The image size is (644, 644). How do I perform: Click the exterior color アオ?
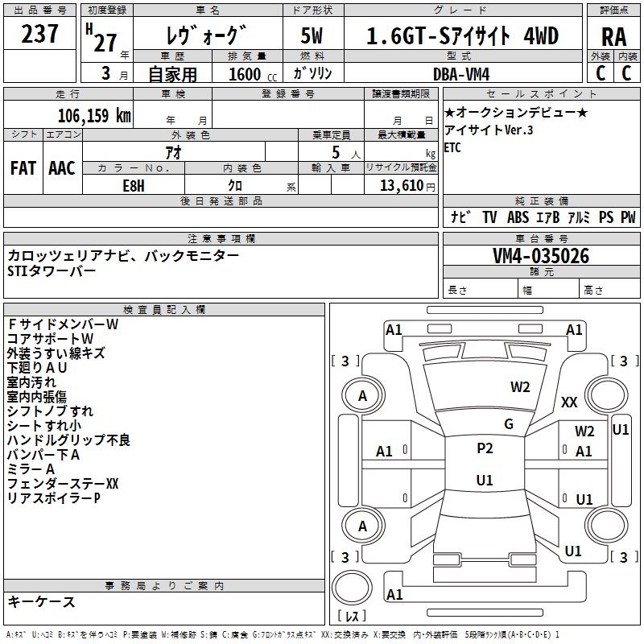point(173,152)
